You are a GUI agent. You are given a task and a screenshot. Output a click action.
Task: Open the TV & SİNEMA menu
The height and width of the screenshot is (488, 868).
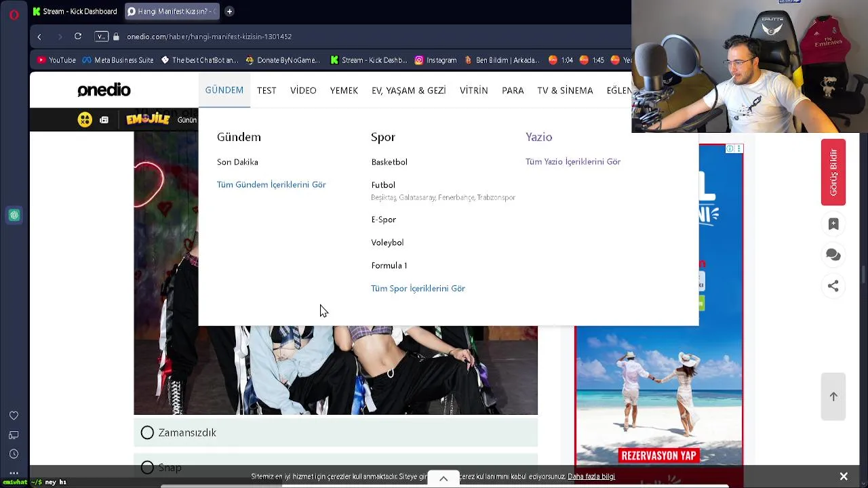pyautogui.click(x=565, y=90)
